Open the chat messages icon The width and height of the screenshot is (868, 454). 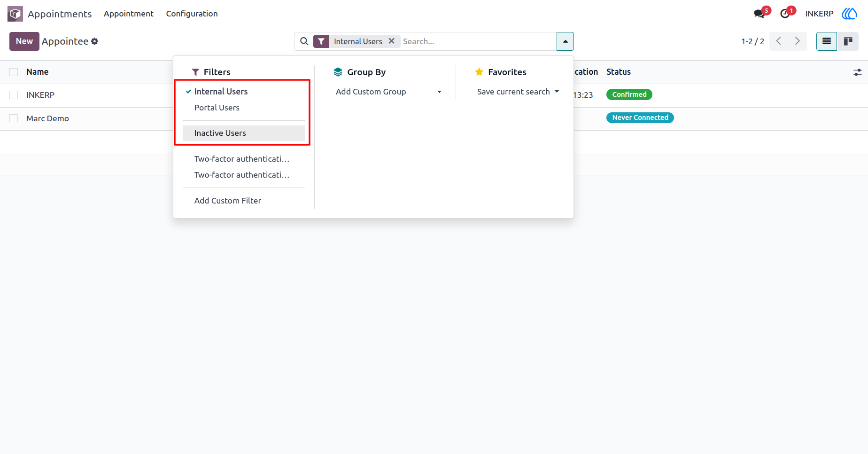click(759, 14)
